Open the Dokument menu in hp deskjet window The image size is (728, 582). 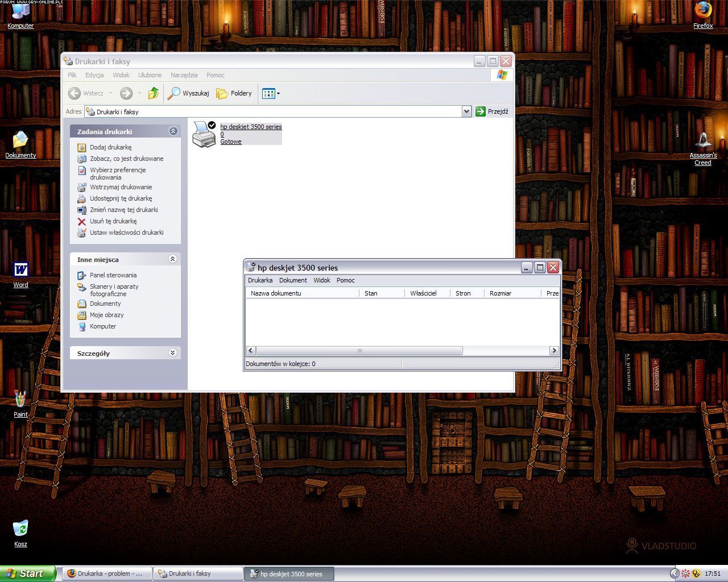click(293, 280)
